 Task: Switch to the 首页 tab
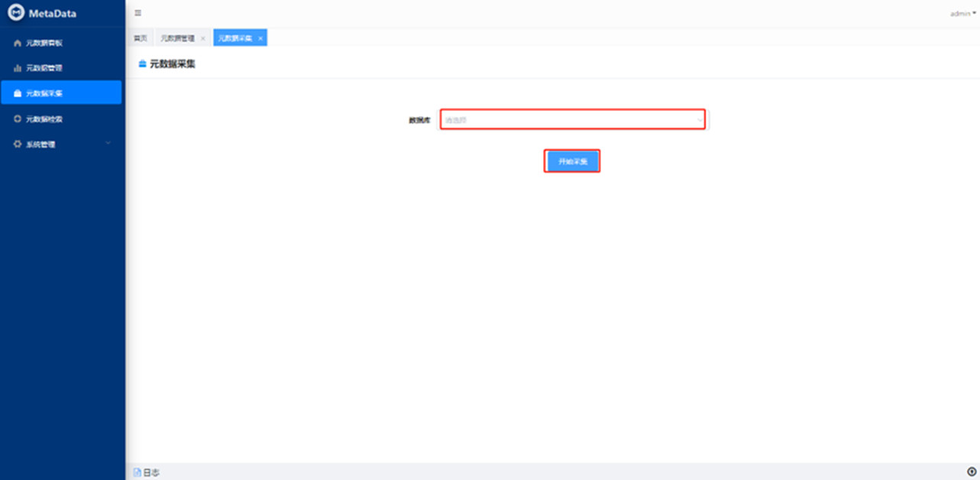[x=140, y=38]
